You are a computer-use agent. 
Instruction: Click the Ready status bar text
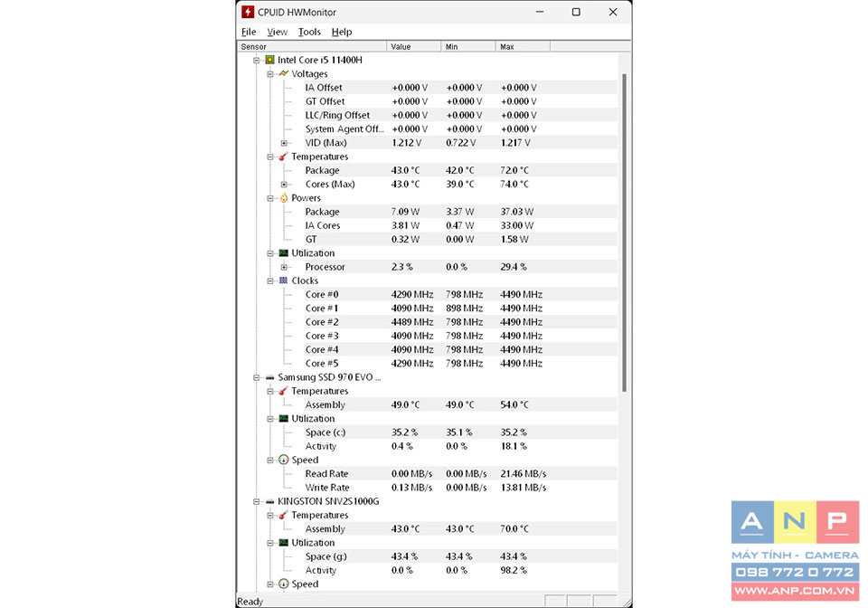(250, 602)
